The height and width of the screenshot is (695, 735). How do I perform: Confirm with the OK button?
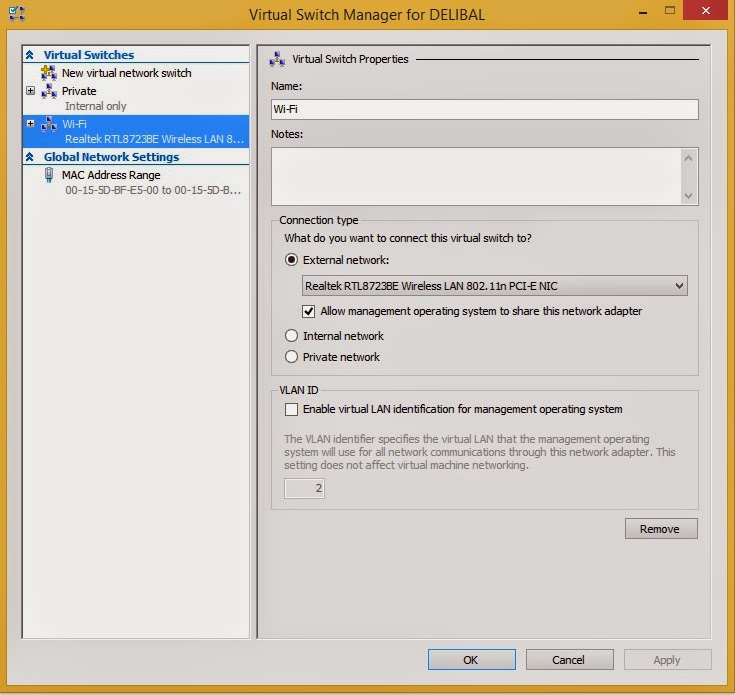[x=471, y=659]
